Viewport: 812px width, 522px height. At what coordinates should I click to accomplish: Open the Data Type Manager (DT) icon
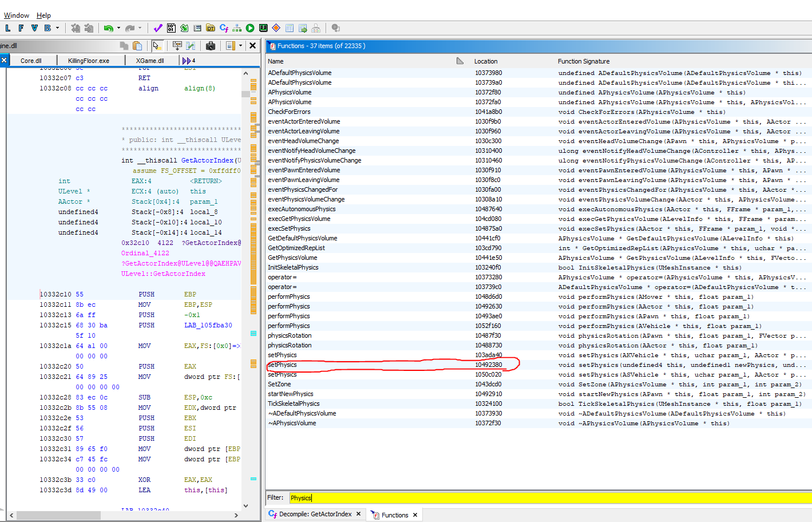[211, 28]
